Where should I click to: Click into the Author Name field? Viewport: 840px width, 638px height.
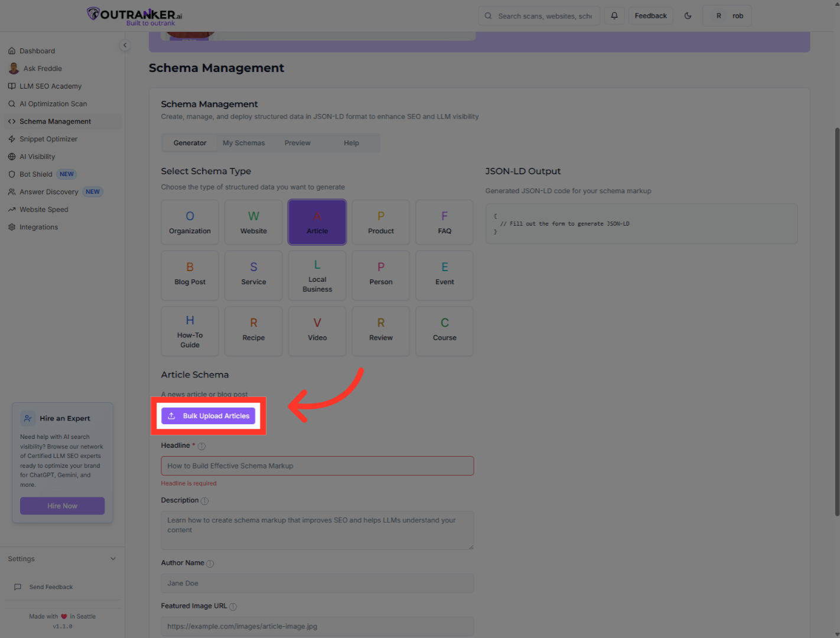click(317, 584)
